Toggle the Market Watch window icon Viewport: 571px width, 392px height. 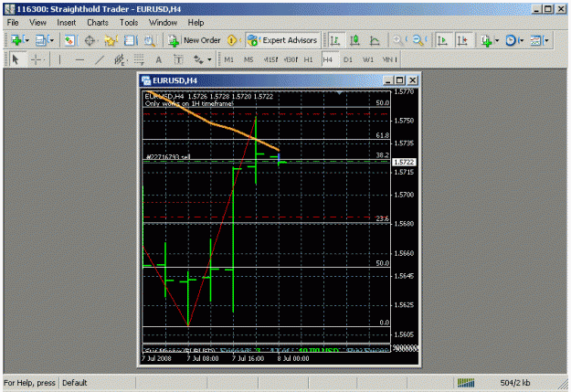click(69, 40)
